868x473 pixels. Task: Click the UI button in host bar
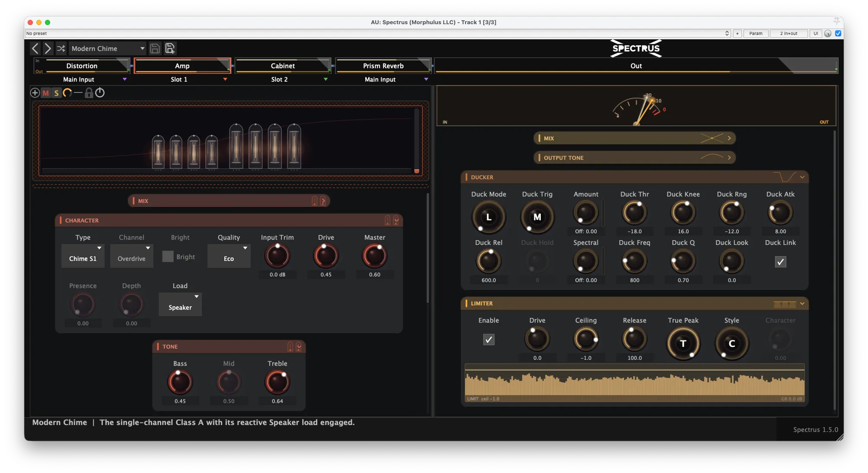(815, 33)
